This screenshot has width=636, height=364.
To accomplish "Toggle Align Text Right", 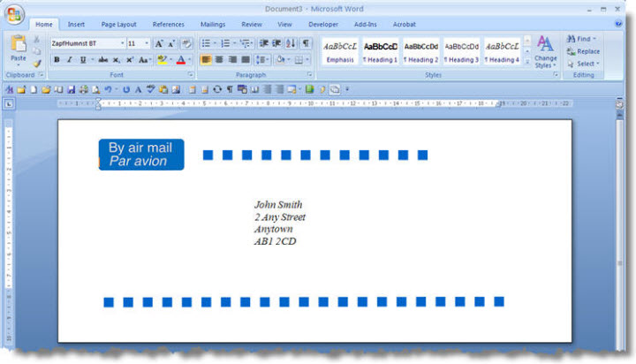I will pyautogui.click(x=232, y=60).
